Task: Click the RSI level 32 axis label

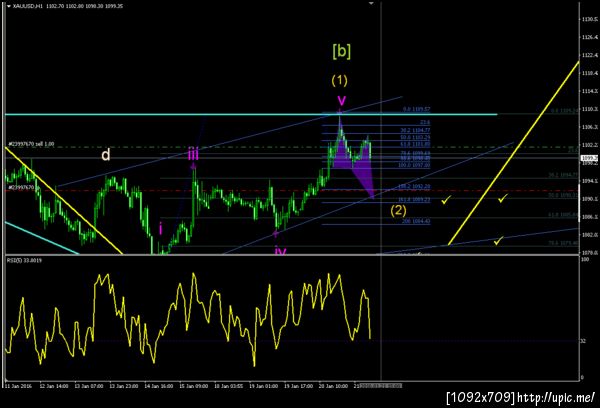Action: pos(583,341)
